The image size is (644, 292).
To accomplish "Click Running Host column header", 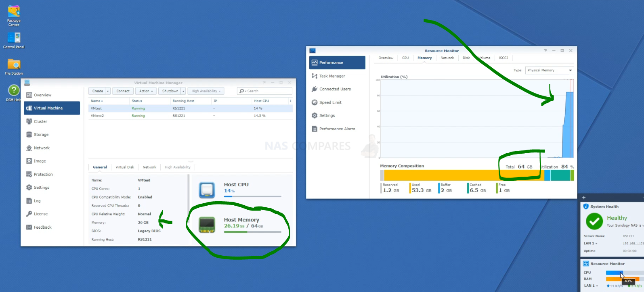I will point(191,101).
